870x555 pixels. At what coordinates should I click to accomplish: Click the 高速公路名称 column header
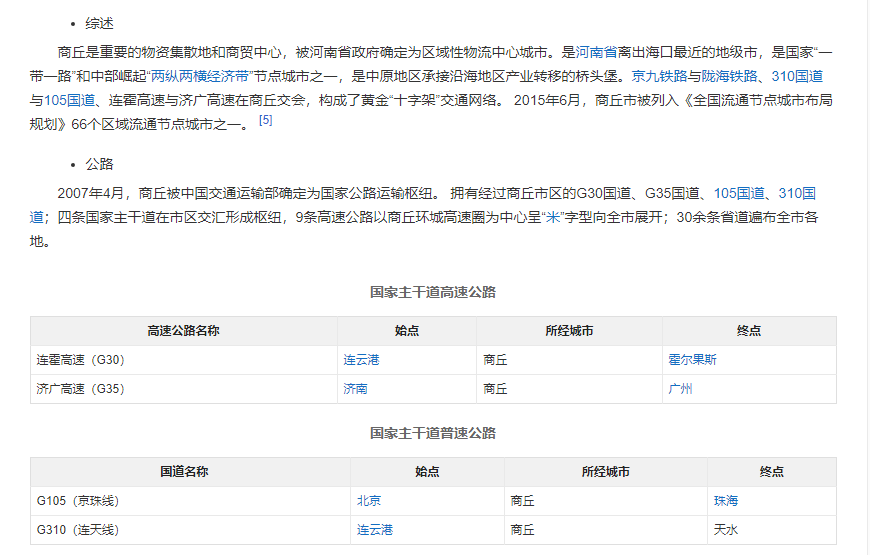click(x=183, y=331)
